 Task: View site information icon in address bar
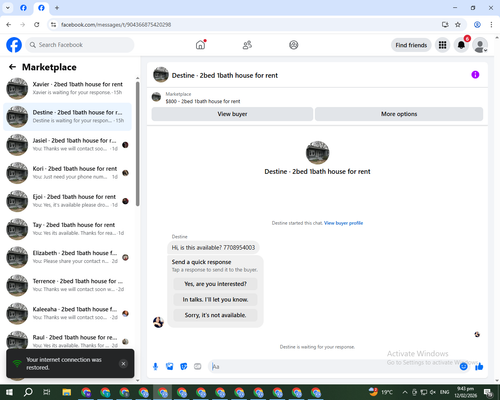pyautogui.click(x=53, y=25)
